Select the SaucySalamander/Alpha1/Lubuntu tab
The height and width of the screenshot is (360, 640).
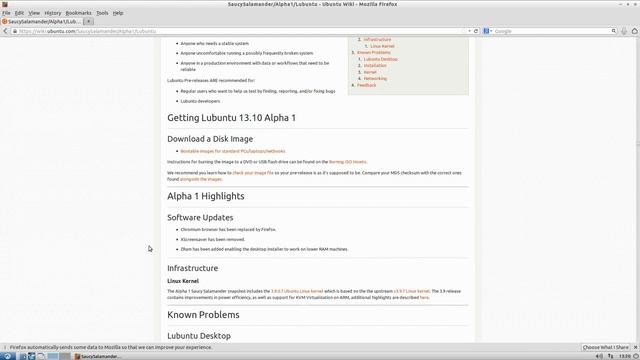click(41, 22)
